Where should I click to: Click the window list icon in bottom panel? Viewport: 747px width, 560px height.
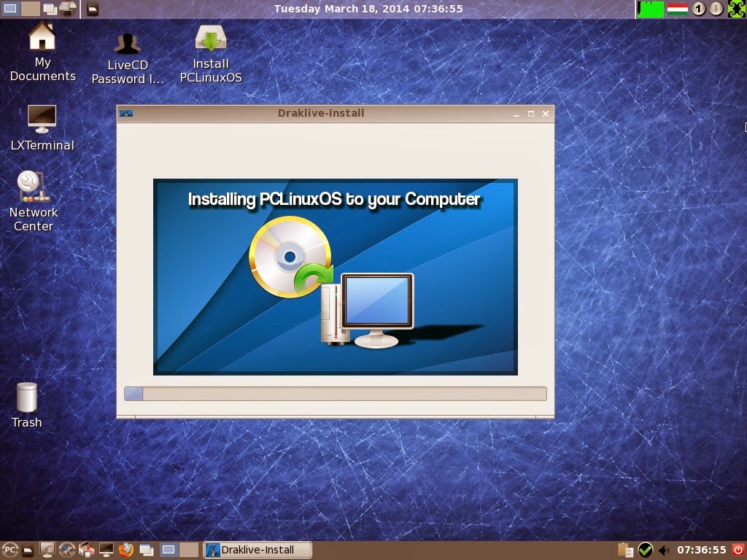coord(146,550)
